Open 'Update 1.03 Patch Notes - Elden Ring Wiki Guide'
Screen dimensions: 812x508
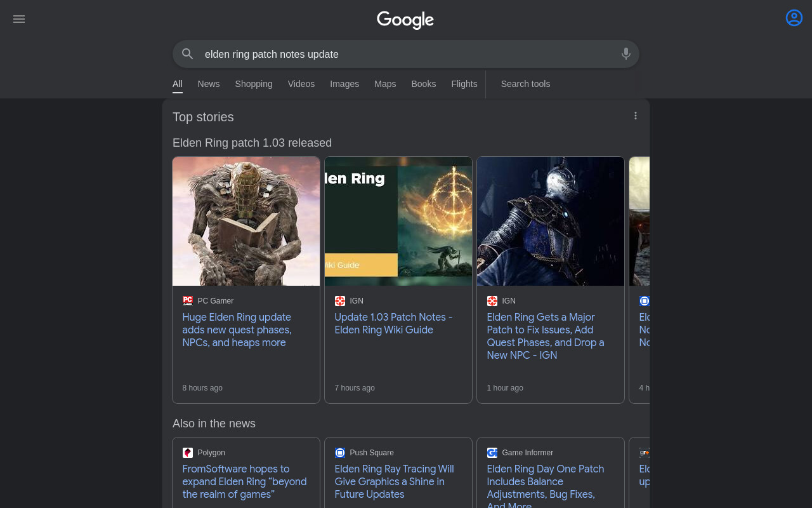pyautogui.click(x=394, y=324)
